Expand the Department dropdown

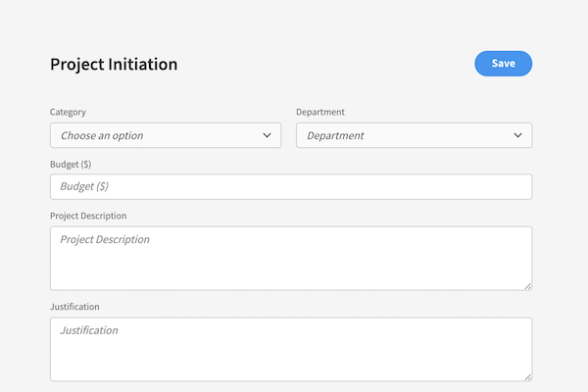(414, 135)
